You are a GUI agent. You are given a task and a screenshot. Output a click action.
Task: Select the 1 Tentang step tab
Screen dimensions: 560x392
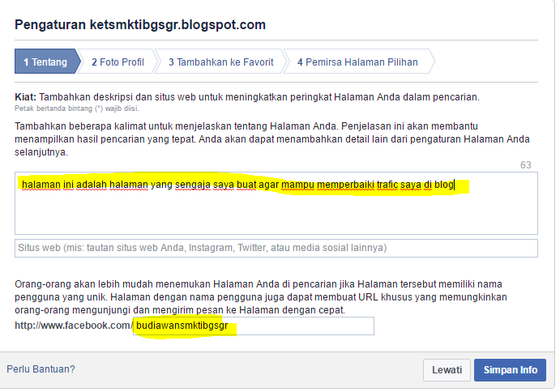pyautogui.click(x=48, y=62)
